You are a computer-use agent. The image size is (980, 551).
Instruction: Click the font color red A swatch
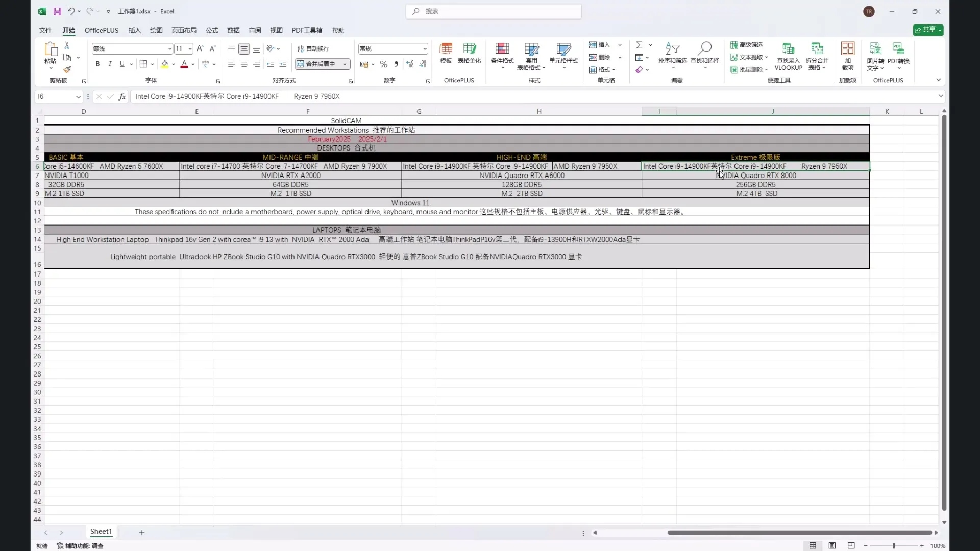coord(184,64)
